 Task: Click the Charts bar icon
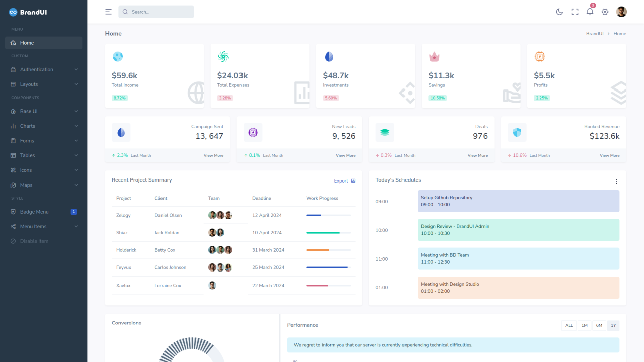14,126
